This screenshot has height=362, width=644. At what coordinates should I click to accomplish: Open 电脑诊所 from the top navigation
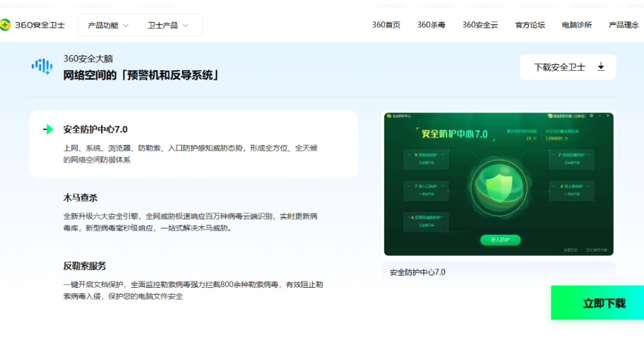577,25
